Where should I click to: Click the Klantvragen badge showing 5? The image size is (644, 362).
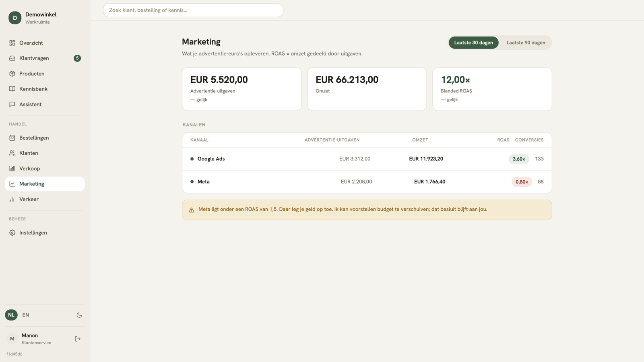coord(77,58)
